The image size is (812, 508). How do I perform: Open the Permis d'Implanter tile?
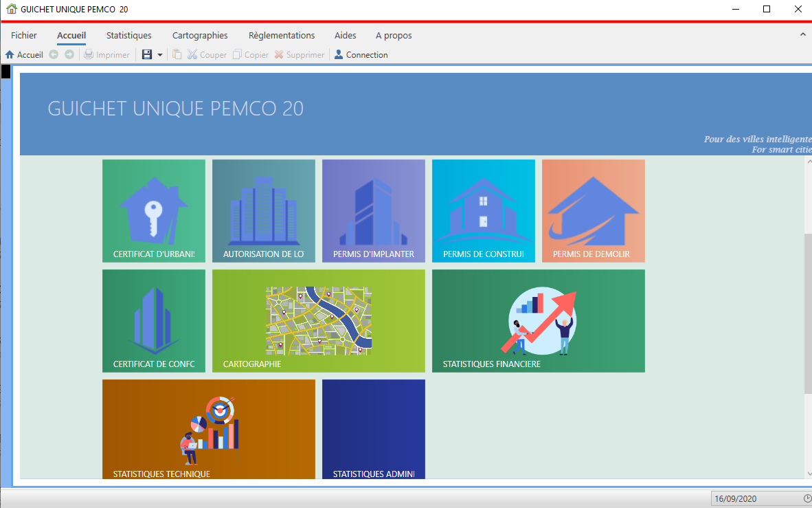point(374,211)
